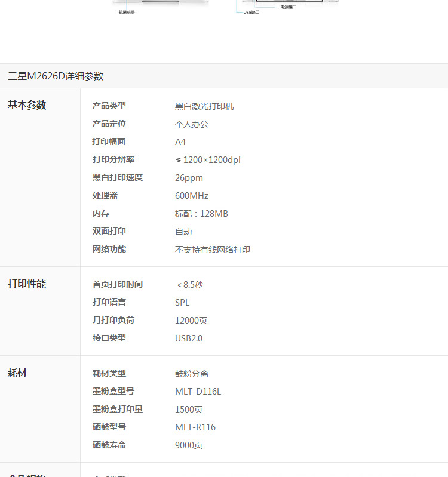This screenshot has width=448, height=477.
Task: Click the 三星M2626D详细参数 heading
Action: pos(56,76)
